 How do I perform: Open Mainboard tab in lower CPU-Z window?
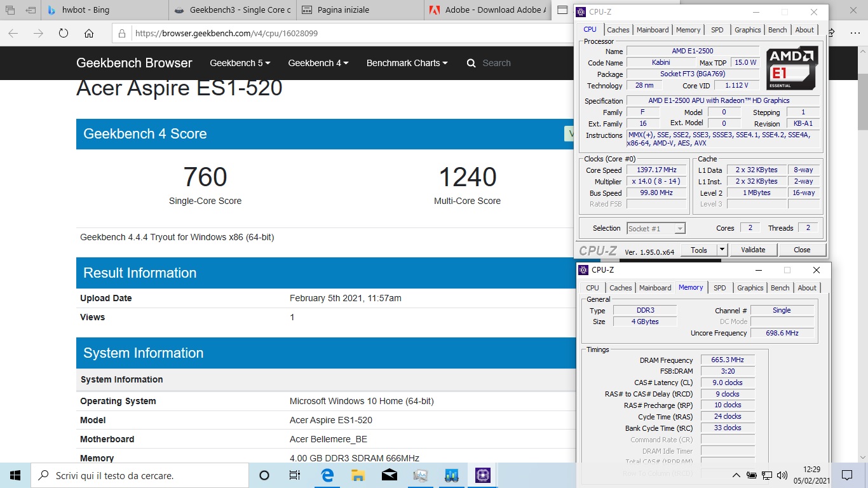(x=655, y=288)
